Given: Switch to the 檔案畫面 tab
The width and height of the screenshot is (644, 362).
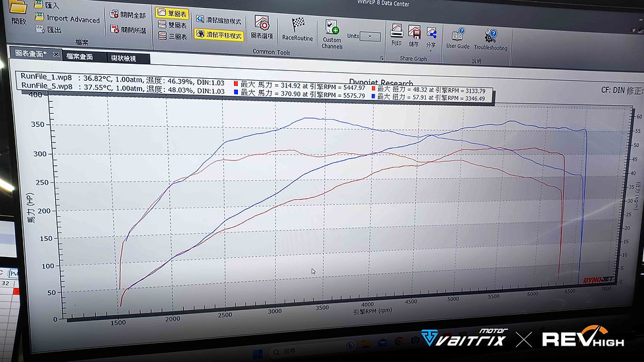Looking at the screenshot, I should [x=80, y=57].
